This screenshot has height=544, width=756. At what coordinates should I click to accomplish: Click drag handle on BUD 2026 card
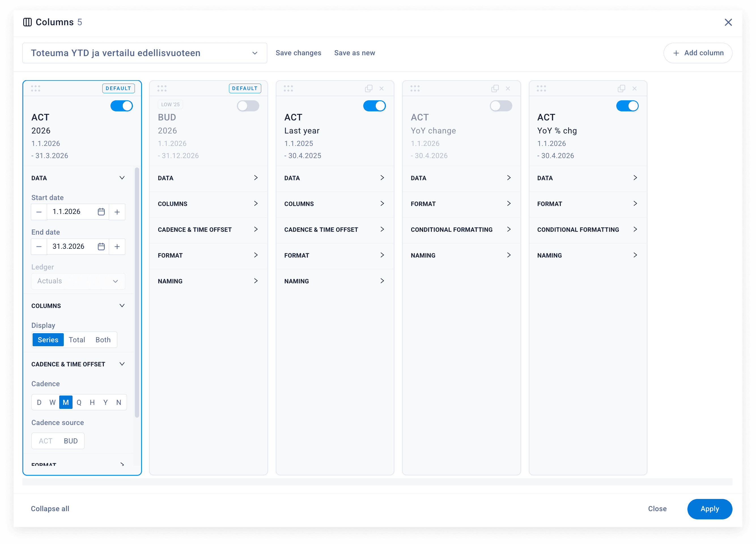coord(162,88)
